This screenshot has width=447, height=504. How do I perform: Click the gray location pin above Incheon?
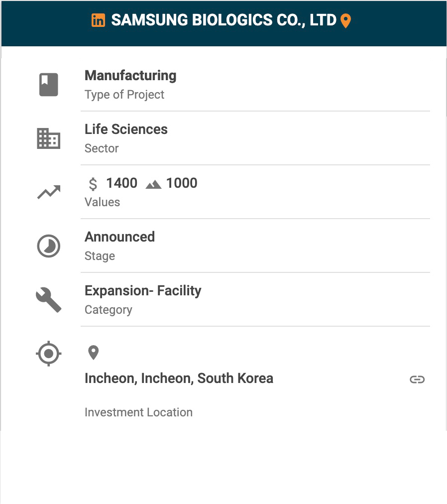click(x=94, y=353)
